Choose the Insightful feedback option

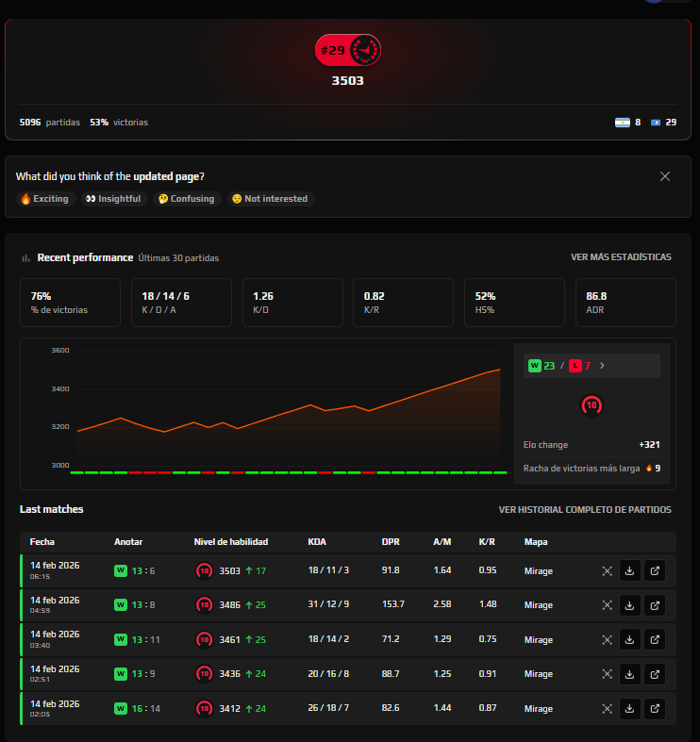point(113,199)
